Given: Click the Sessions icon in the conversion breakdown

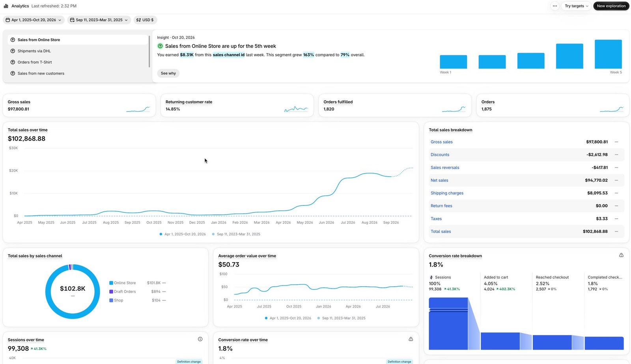Looking at the screenshot, I should click(431, 277).
